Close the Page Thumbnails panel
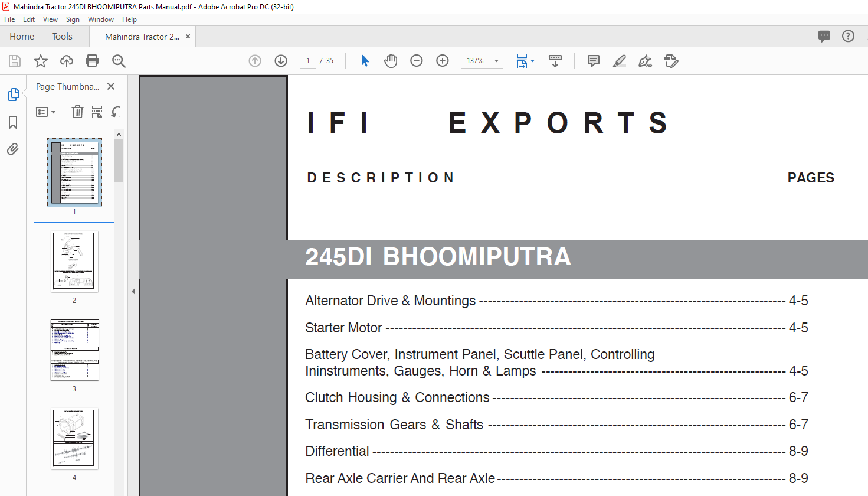 [x=111, y=86]
